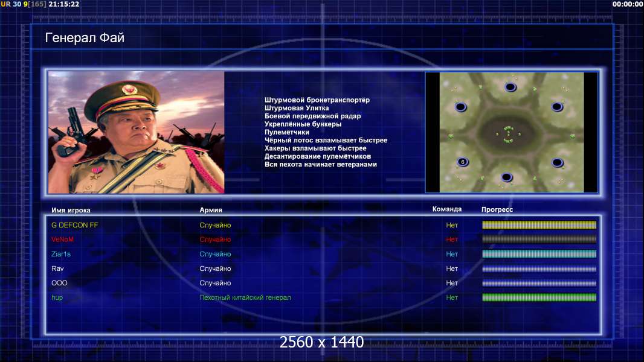Click 'Случайно' army in the G DEFCON FF row
The width and height of the screenshot is (644, 362).
click(x=215, y=225)
